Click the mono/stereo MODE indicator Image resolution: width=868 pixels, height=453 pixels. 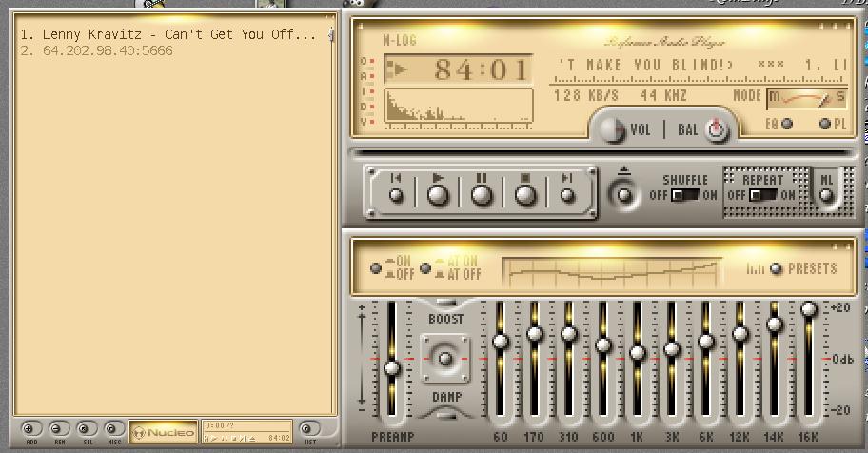807,99
